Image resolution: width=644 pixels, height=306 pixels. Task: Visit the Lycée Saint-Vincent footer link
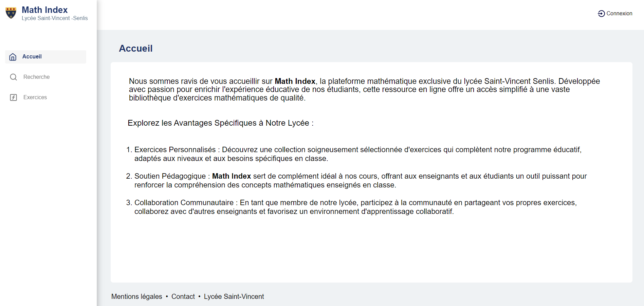pos(234,296)
